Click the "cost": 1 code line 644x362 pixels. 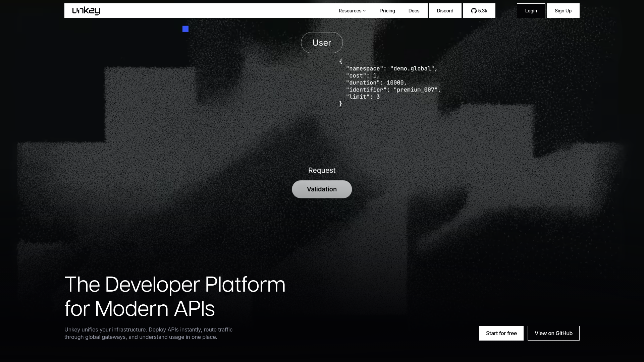[363, 76]
